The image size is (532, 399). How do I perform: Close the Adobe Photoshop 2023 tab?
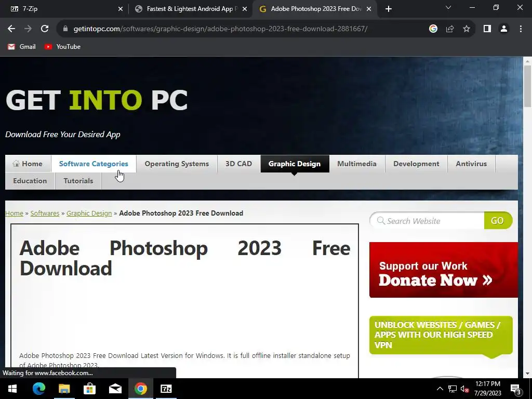(369, 9)
